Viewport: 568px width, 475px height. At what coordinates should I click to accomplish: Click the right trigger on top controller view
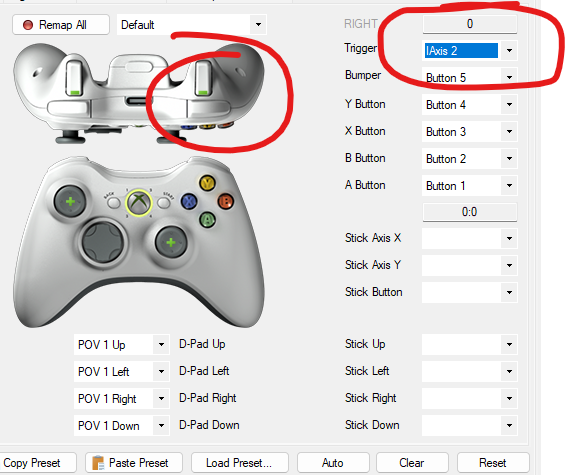[203, 78]
